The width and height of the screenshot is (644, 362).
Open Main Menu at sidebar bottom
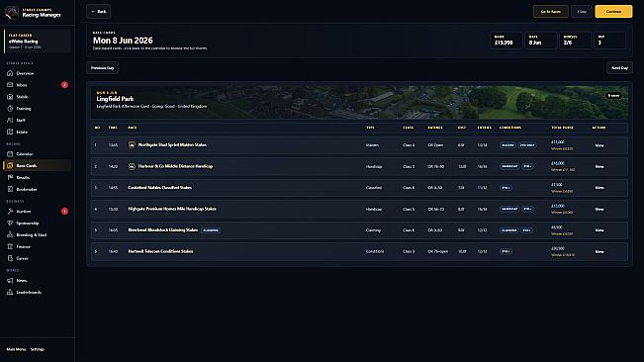(16, 349)
